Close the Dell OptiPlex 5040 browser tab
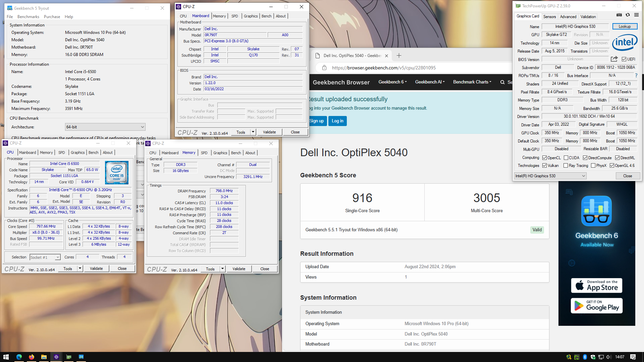Screen dimensions: 644x362 click(x=386, y=56)
